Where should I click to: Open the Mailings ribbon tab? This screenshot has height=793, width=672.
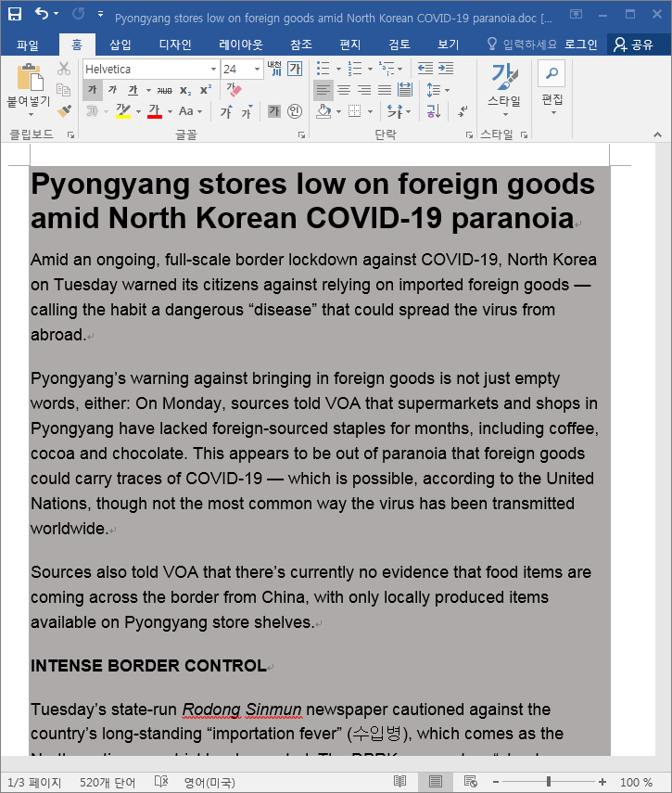[350, 45]
